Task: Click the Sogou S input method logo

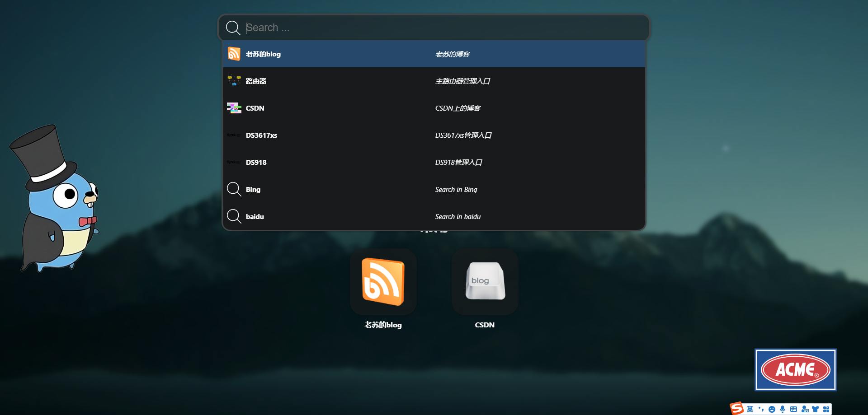Action: [737, 408]
